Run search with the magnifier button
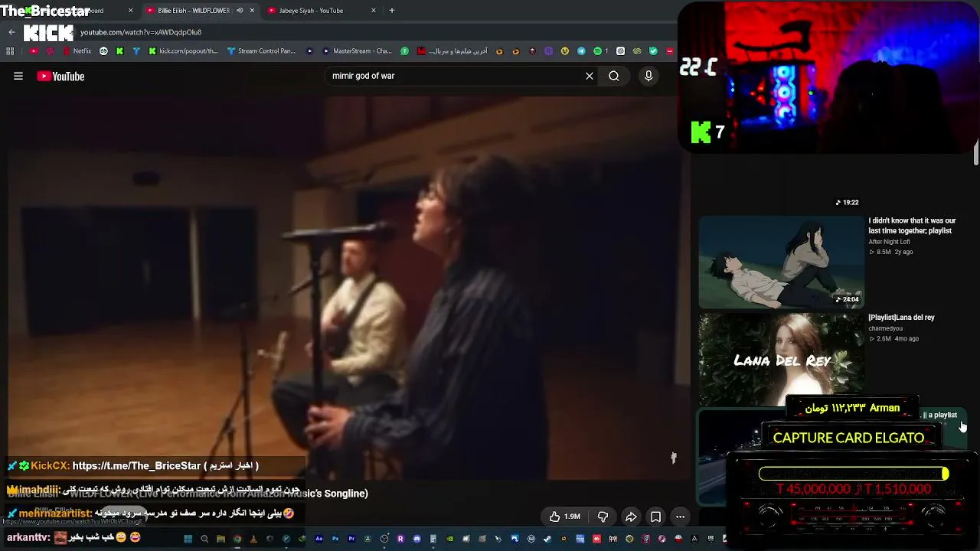The height and width of the screenshot is (551, 980). pyautogui.click(x=614, y=76)
